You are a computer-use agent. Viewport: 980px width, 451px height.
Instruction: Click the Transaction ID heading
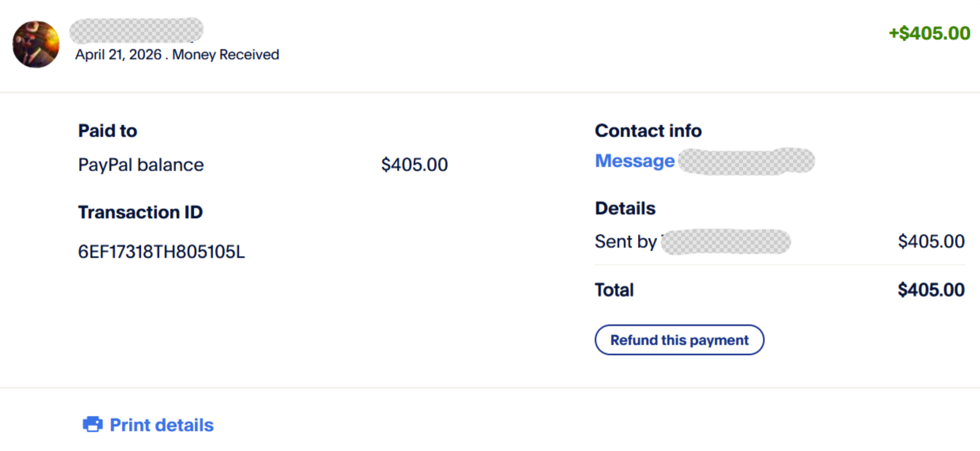pos(140,212)
